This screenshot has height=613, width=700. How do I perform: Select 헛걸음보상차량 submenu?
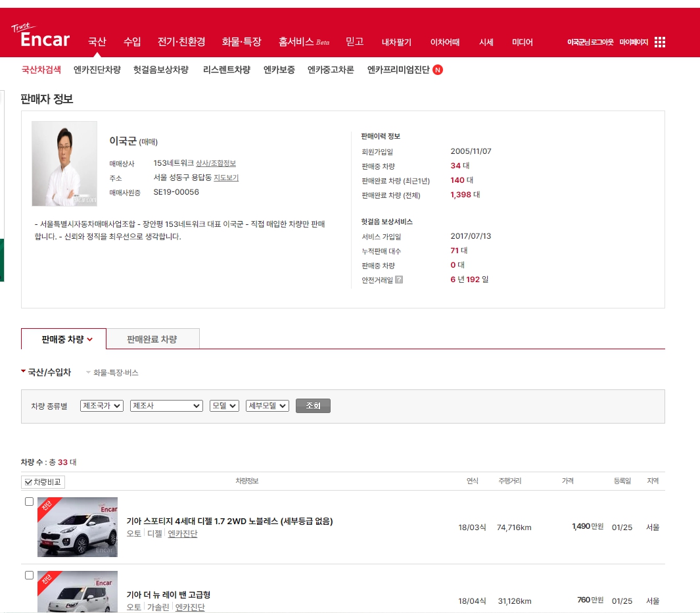coord(161,70)
